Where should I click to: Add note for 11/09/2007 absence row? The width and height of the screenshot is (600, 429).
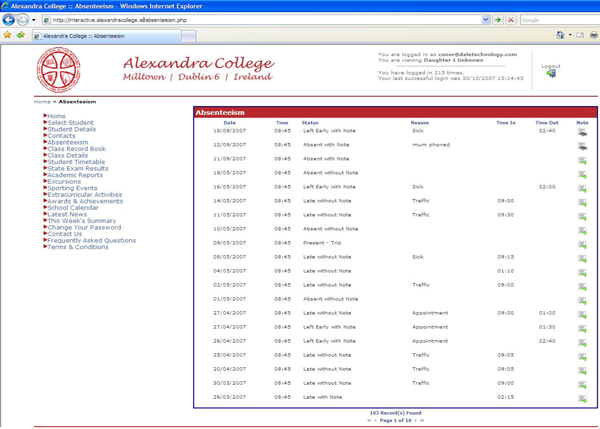click(x=582, y=160)
